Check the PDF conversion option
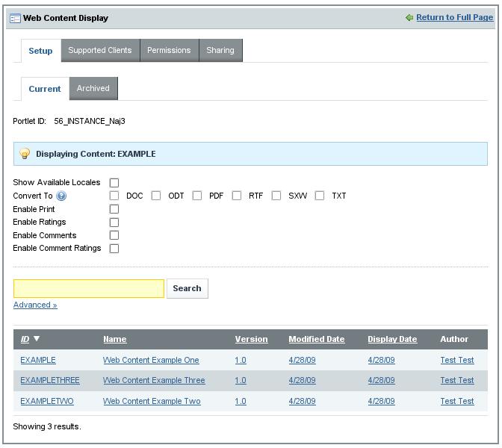This screenshot has height=448, width=502. click(197, 196)
